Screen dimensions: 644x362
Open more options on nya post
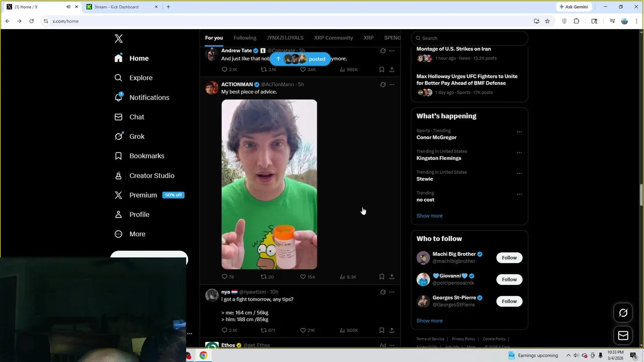(x=392, y=292)
